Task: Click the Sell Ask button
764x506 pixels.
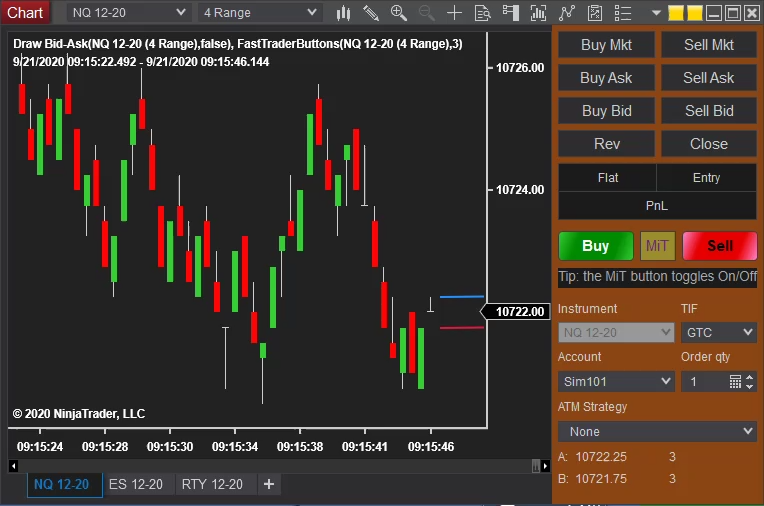Action: [x=708, y=78]
